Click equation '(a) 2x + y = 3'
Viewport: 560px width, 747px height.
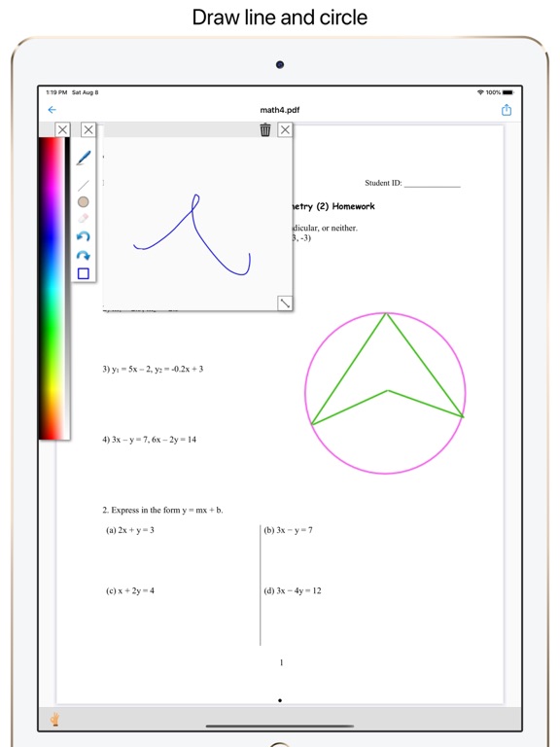[x=130, y=530]
